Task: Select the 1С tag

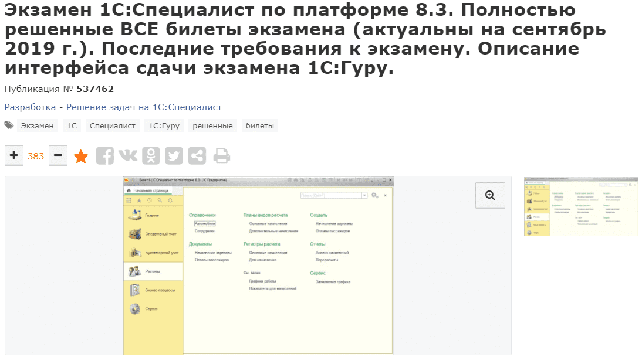Action: pos(72,126)
